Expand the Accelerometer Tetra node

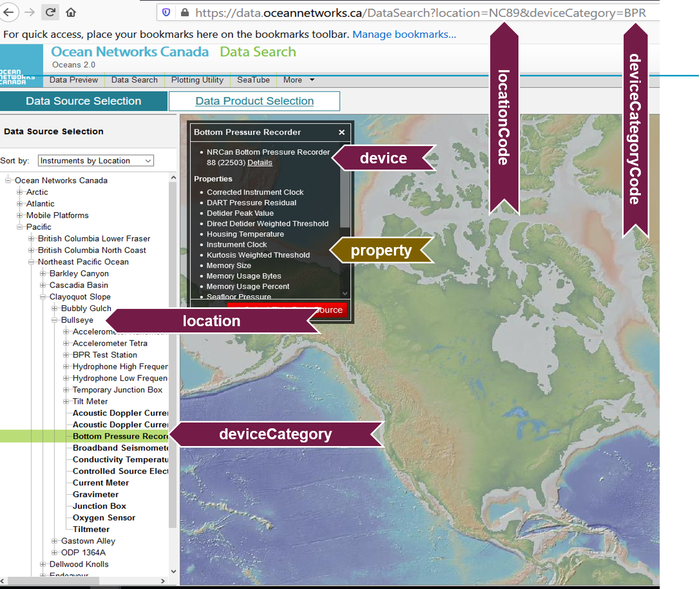coord(66,343)
